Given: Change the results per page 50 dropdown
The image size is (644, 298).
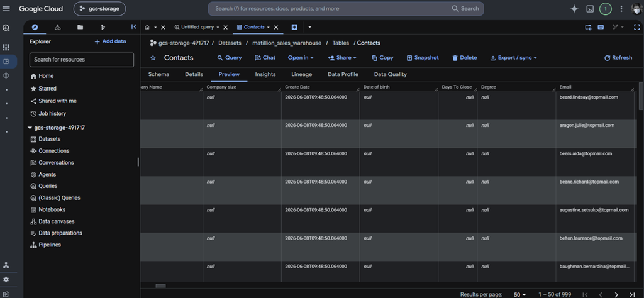Looking at the screenshot, I should (x=520, y=295).
